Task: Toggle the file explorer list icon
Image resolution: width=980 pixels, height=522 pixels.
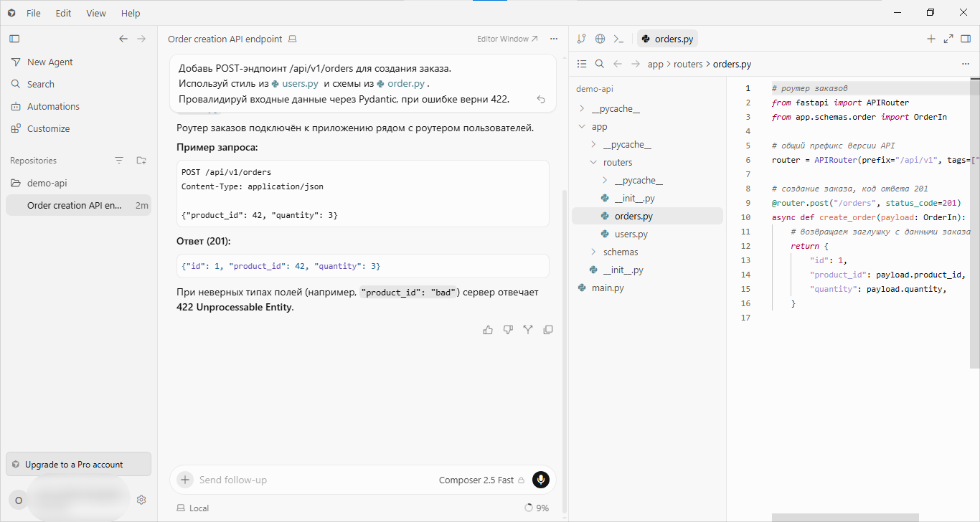Action: pos(582,64)
